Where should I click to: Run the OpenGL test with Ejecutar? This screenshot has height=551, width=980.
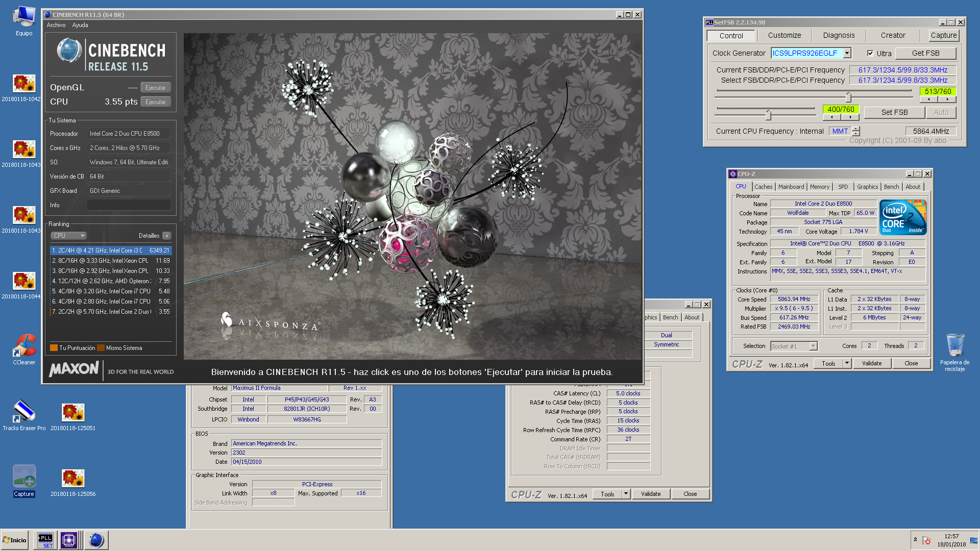(155, 88)
